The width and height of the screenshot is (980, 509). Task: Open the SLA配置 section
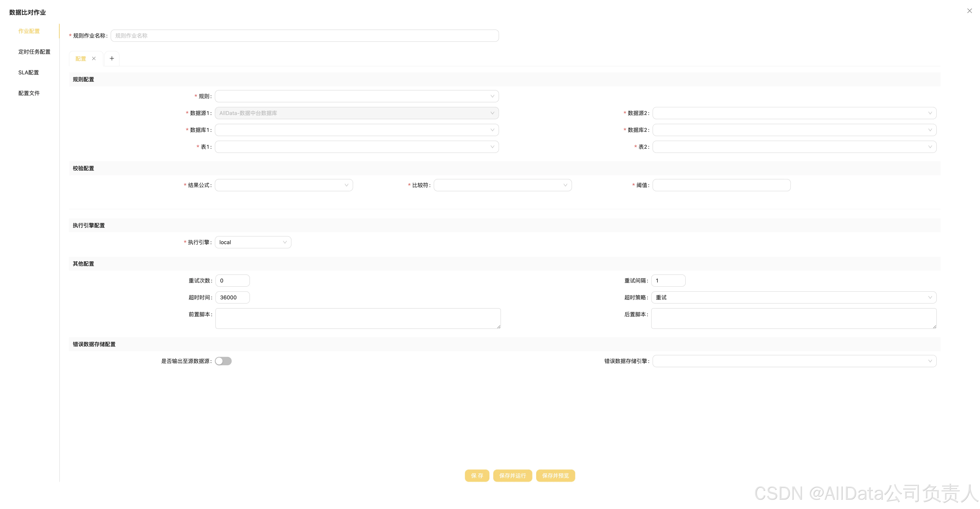coord(29,72)
